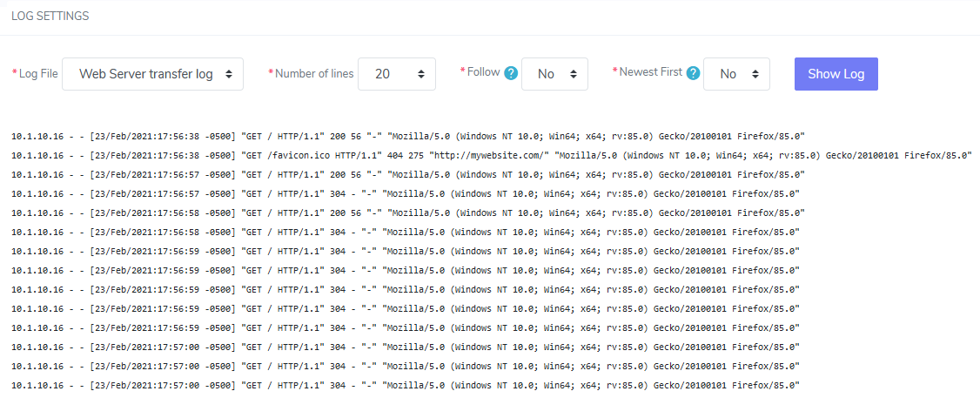
Task: Click the Number of lines label
Action: pyautogui.click(x=314, y=74)
